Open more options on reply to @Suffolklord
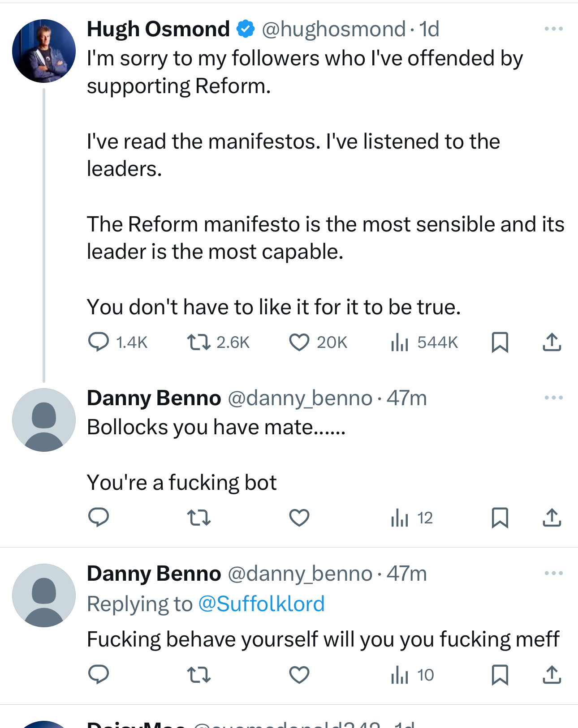 coord(553,573)
